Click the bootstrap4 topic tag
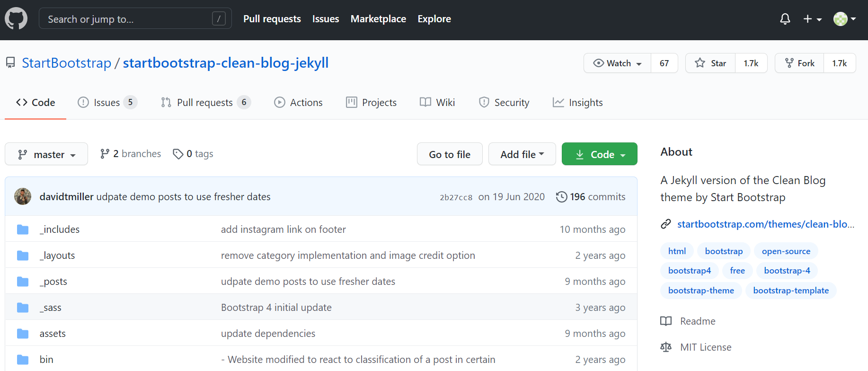This screenshot has height=371, width=868. click(690, 270)
